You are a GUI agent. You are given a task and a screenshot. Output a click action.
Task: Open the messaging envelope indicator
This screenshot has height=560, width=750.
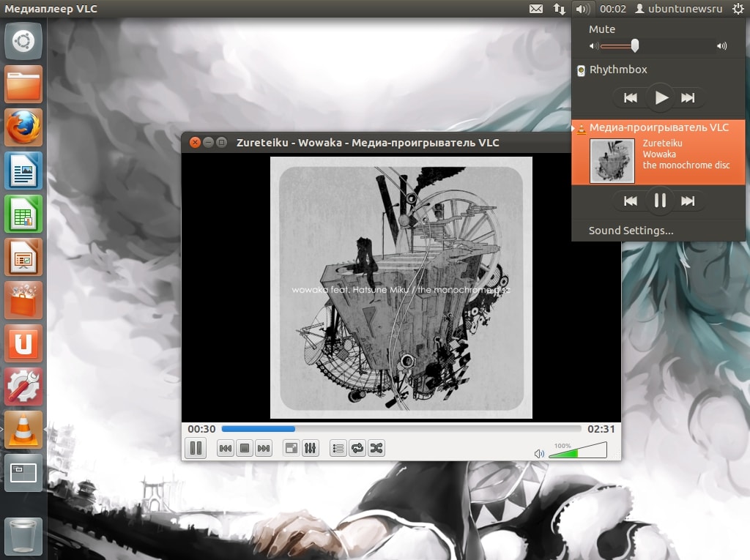pyautogui.click(x=536, y=9)
